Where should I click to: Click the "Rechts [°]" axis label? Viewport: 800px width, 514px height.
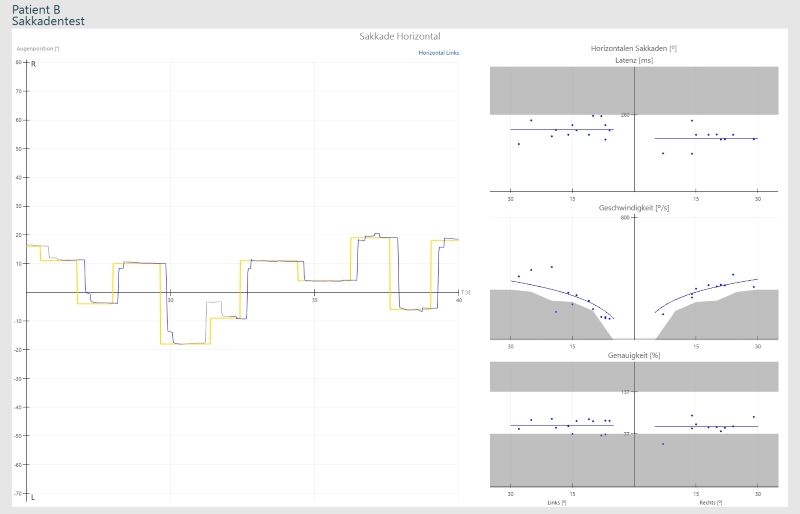[x=708, y=502]
